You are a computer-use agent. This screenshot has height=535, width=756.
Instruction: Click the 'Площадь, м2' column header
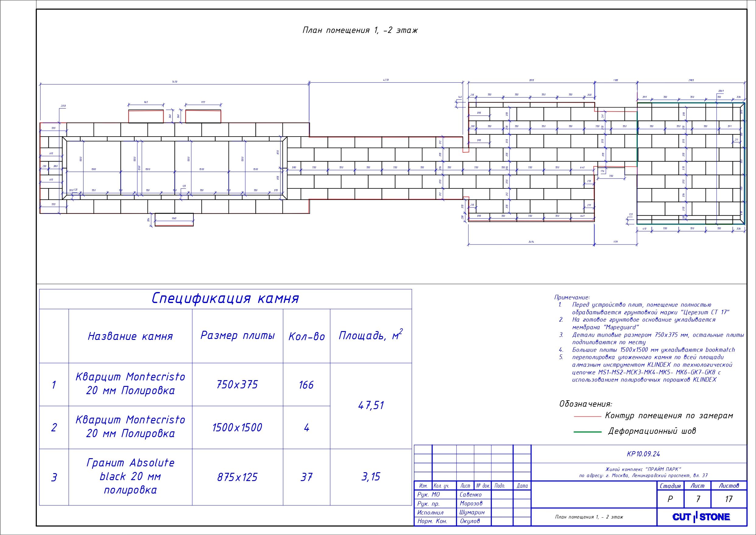pos(371,335)
